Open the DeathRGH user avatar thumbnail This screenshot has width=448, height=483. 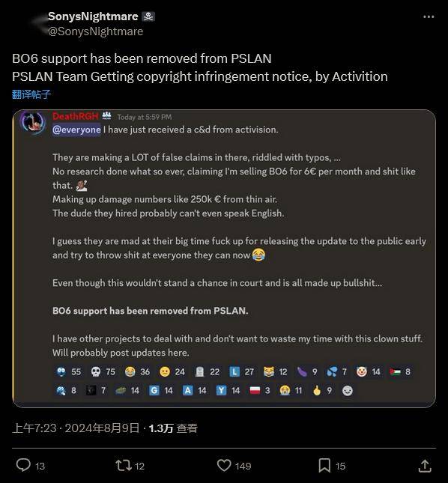[33, 123]
